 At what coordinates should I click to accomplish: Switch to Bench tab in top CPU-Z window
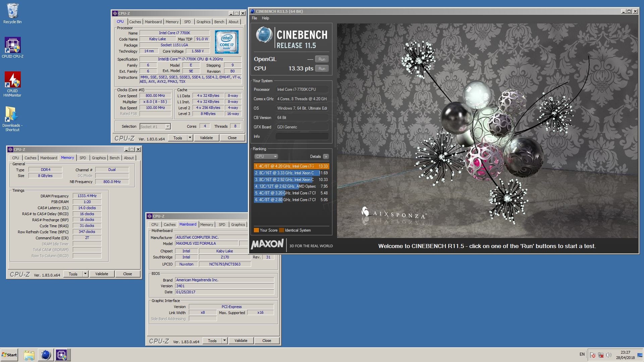pyautogui.click(x=219, y=22)
